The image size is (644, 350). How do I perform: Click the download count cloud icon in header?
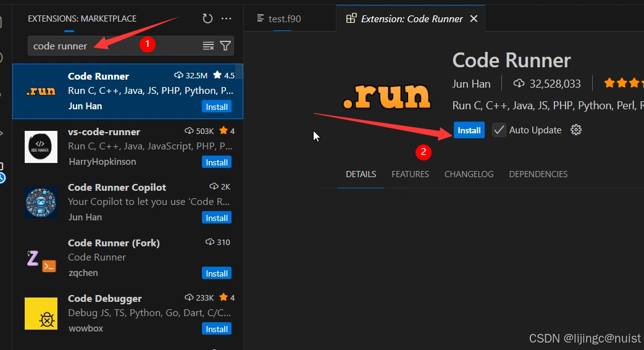tap(519, 84)
